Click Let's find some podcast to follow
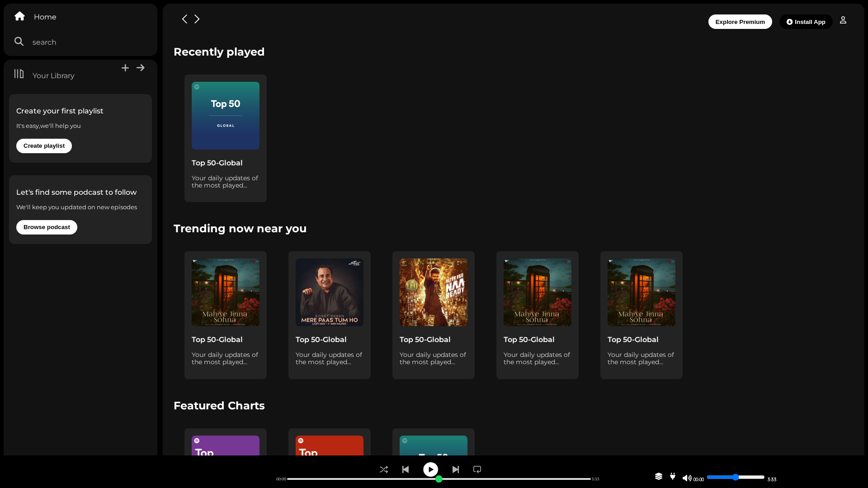The width and height of the screenshot is (868, 488). pos(76,192)
